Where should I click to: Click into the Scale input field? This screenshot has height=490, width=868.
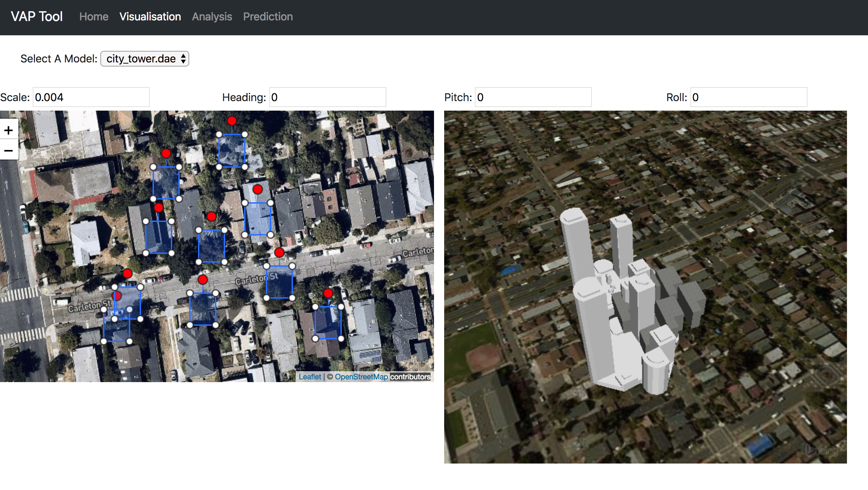click(91, 97)
